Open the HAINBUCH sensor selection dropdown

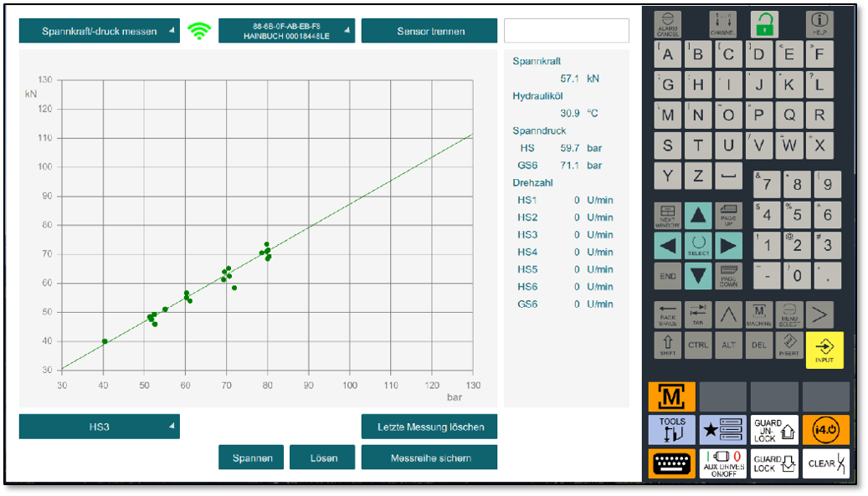coord(286,31)
